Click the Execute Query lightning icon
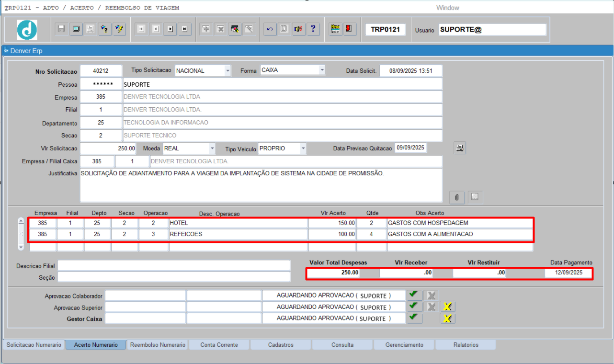Image resolution: width=614 pixels, height=364 pixels. click(119, 29)
